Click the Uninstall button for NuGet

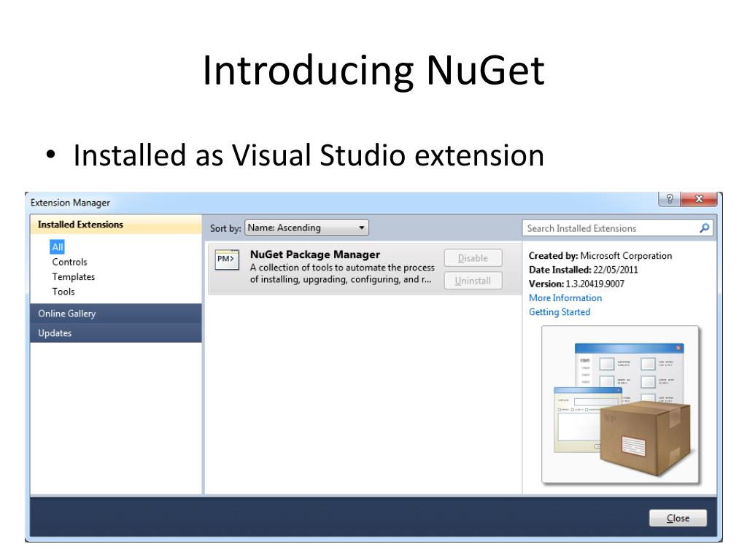coord(473,281)
